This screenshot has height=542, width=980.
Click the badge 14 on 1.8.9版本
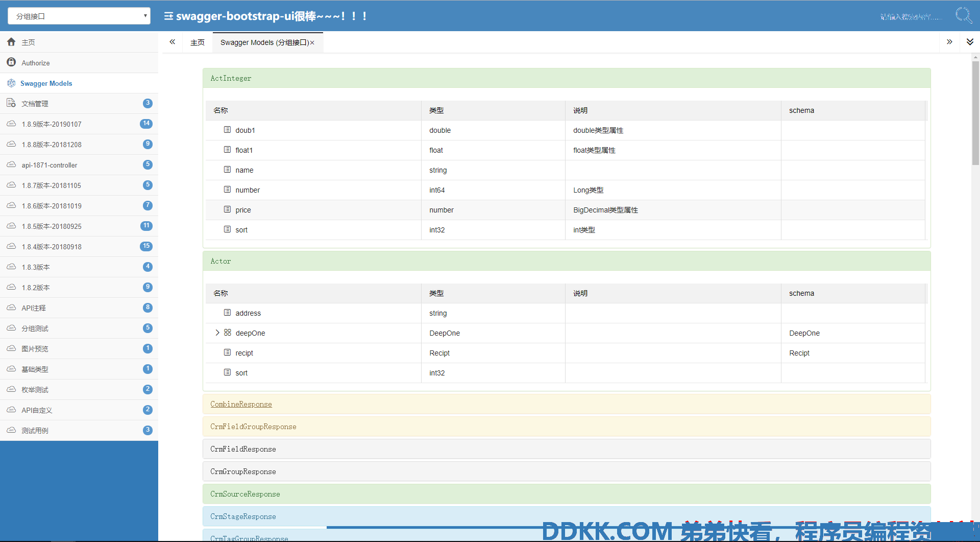[146, 124]
